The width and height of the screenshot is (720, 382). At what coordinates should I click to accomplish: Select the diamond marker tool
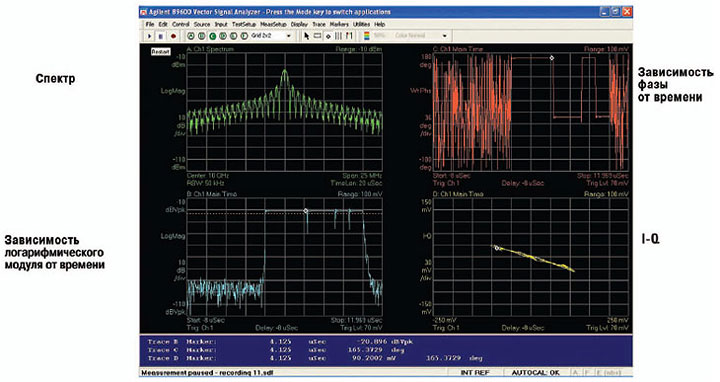[328, 36]
